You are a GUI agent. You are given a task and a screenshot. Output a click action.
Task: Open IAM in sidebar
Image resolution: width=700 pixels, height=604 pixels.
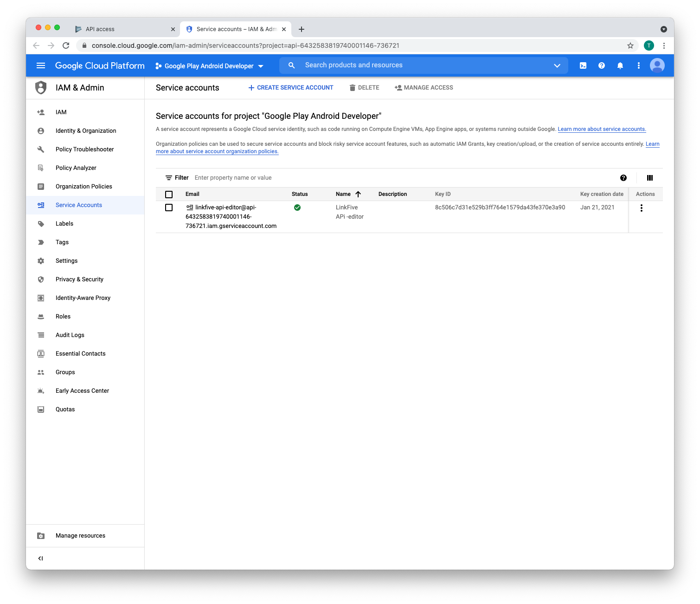click(x=85, y=112)
